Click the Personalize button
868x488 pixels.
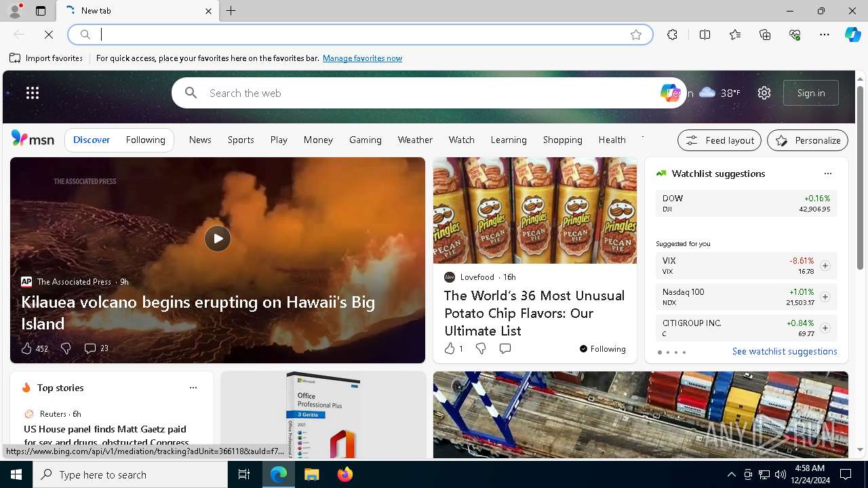click(808, 140)
